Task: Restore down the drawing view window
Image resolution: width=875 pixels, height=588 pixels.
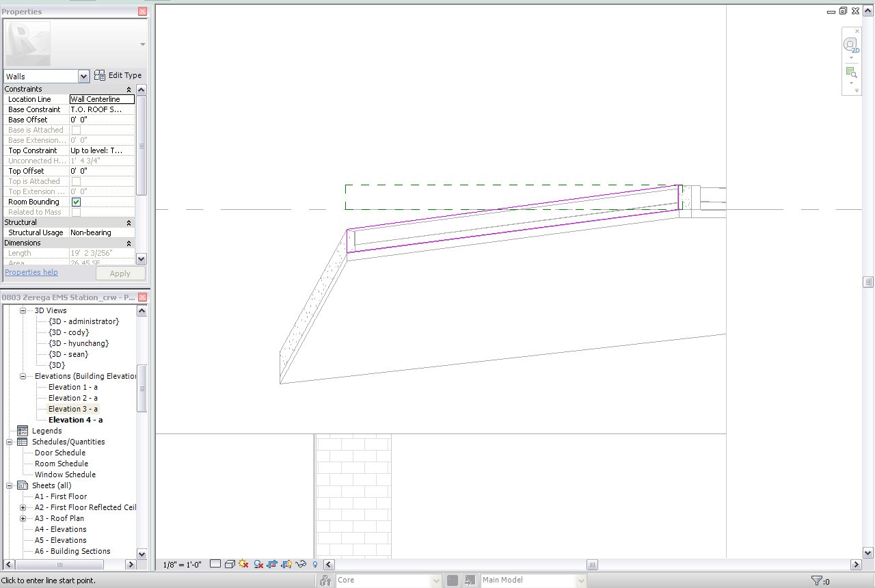Action: click(843, 11)
